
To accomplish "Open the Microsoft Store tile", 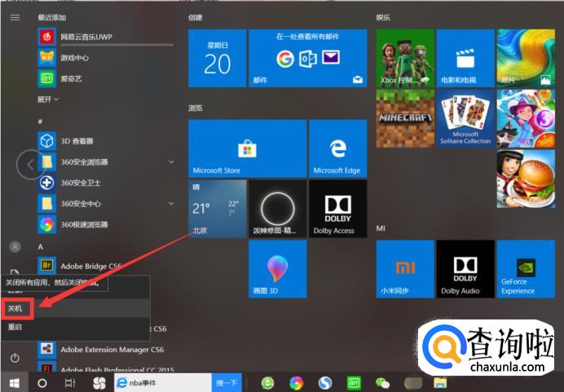I will point(248,148).
